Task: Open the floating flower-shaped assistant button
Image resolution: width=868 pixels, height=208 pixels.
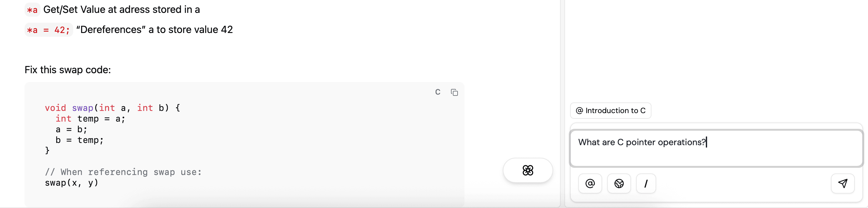Action: [528, 170]
